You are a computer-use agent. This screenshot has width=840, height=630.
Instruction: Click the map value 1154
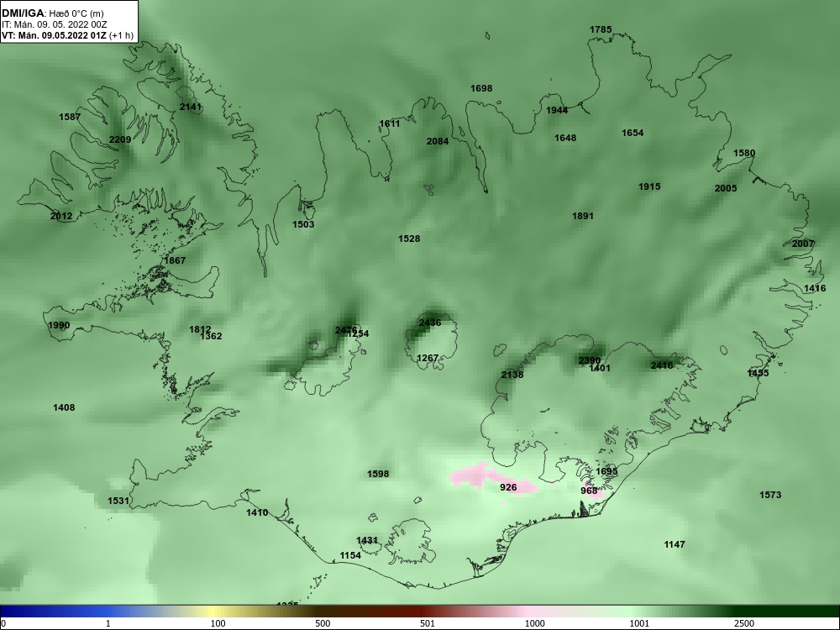coord(350,555)
